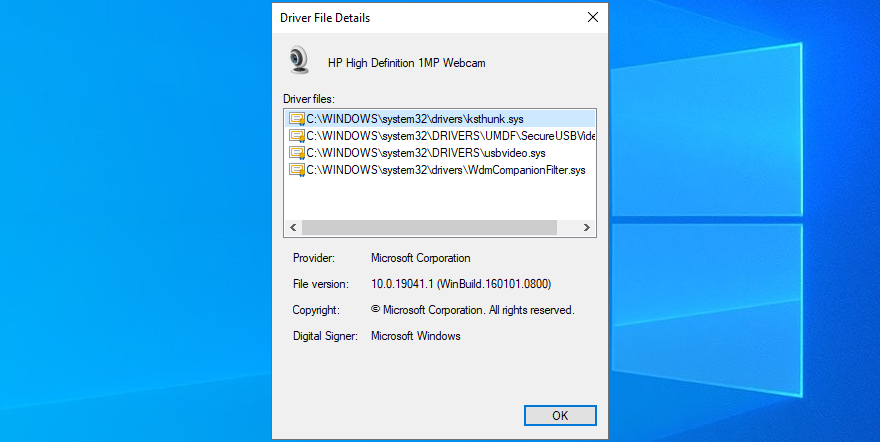Click the HP High Definition 1MP Webcam name
The width and height of the screenshot is (880, 442).
406,63
